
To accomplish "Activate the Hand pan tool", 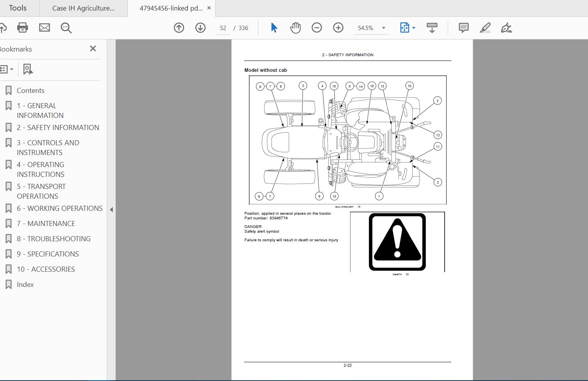I will click(295, 28).
